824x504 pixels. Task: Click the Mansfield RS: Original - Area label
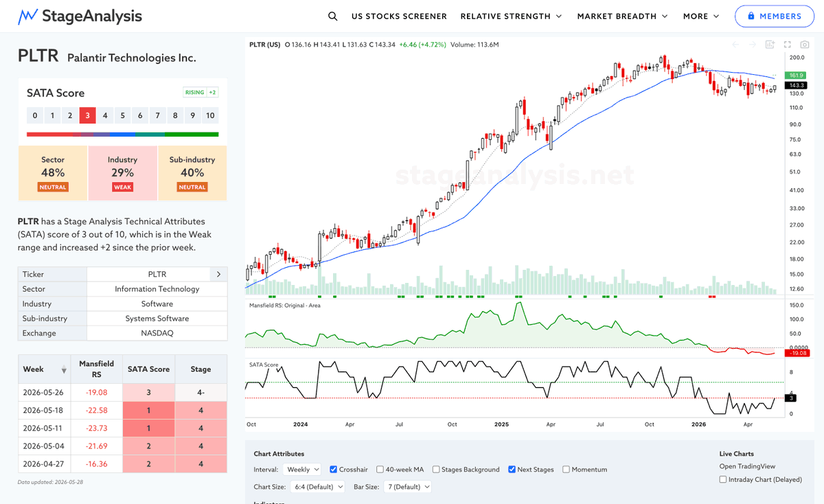[x=284, y=306]
